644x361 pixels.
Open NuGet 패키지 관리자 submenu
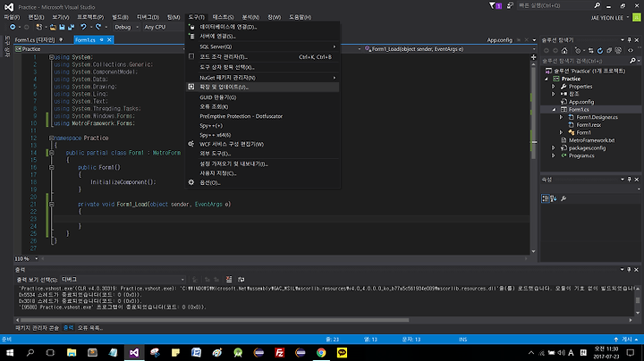[x=262, y=78]
